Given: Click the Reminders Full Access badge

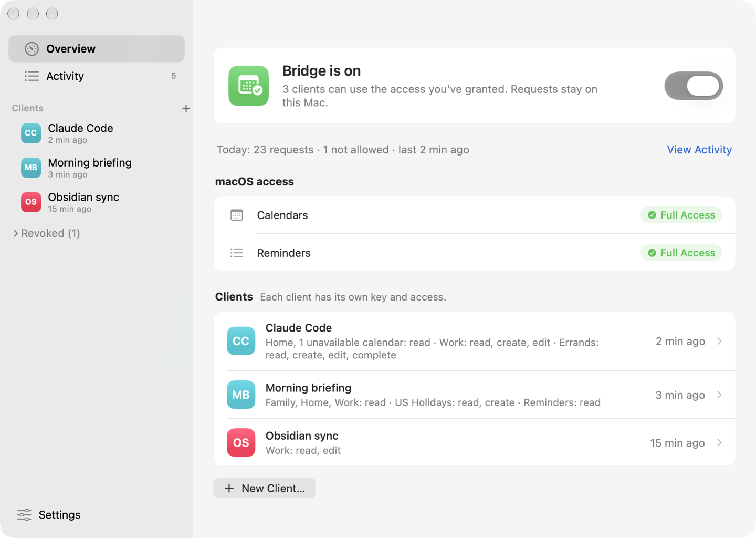Looking at the screenshot, I should coord(681,253).
